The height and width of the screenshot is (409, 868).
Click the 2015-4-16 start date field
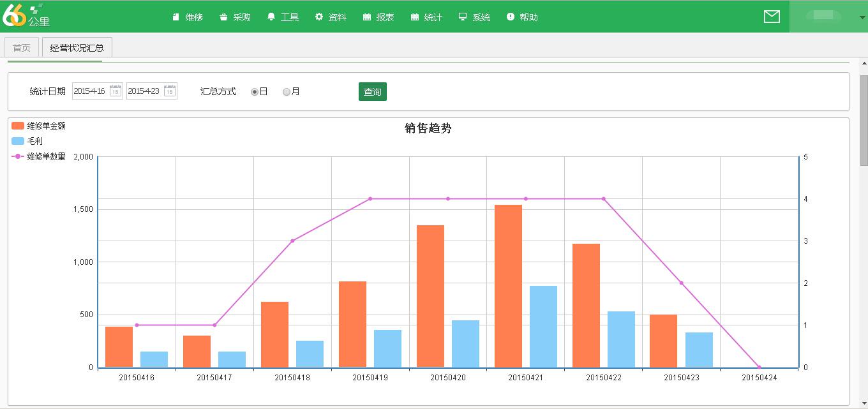coord(90,91)
